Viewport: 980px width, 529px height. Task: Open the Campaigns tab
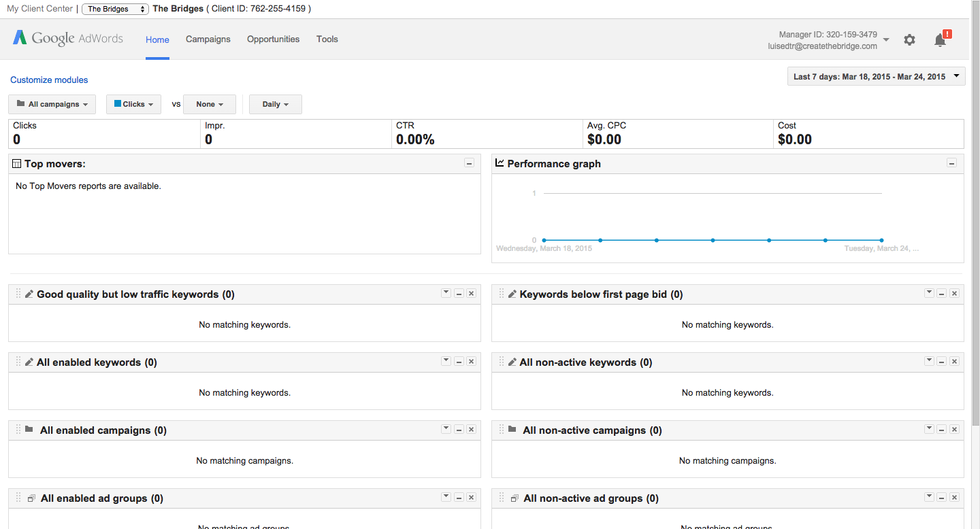click(x=208, y=39)
